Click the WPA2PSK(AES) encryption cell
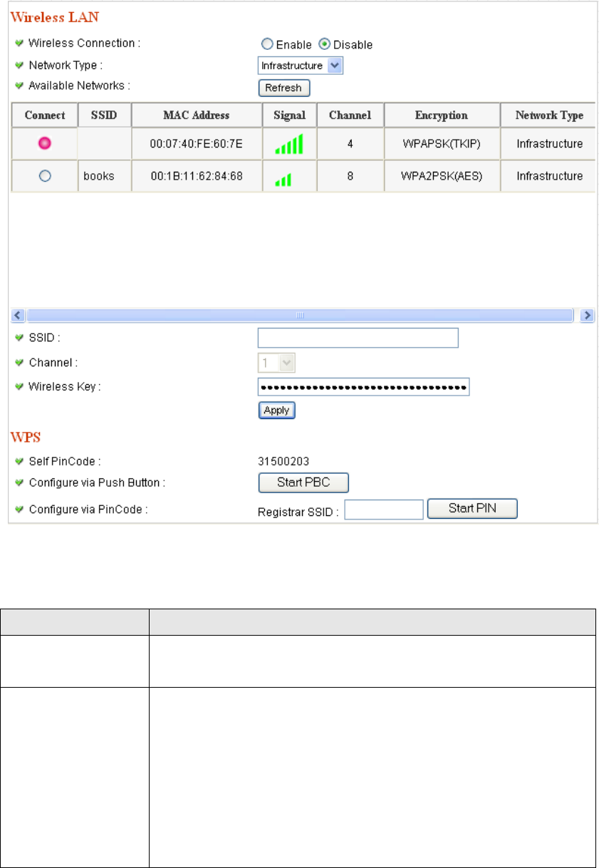The width and height of the screenshot is (599, 868). coord(442,176)
